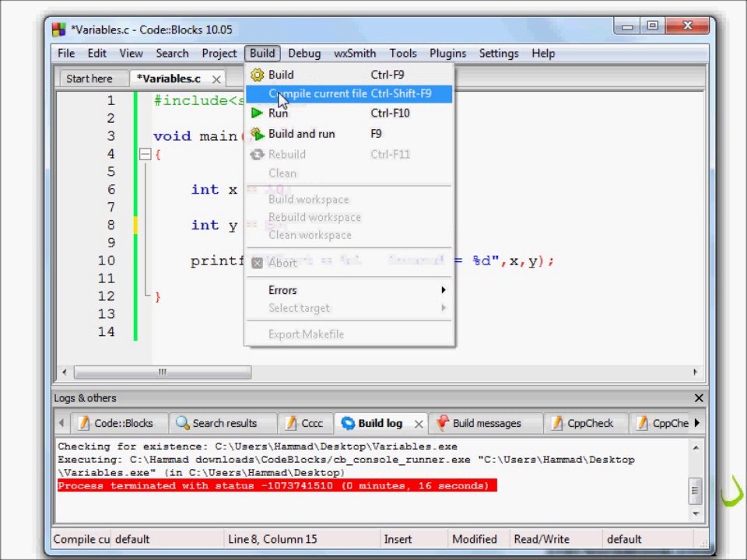Open the Settings menu
Viewport: 747px width, 560px height.
(499, 54)
